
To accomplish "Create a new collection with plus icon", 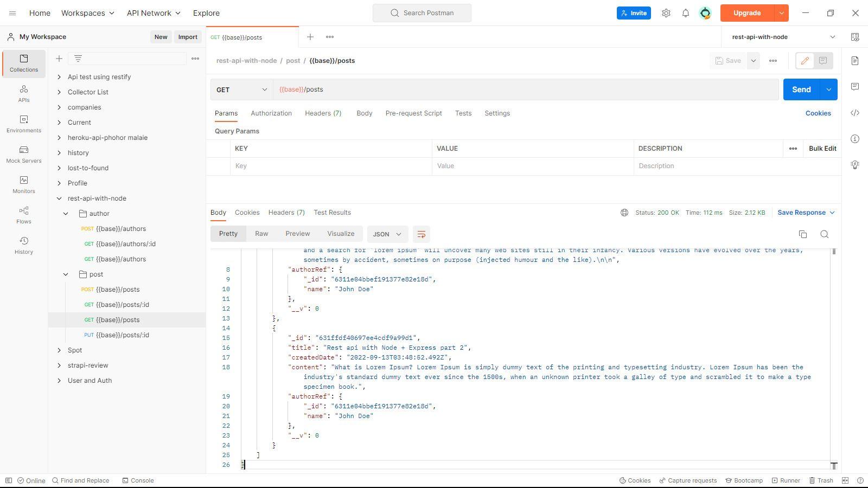I will click(59, 59).
